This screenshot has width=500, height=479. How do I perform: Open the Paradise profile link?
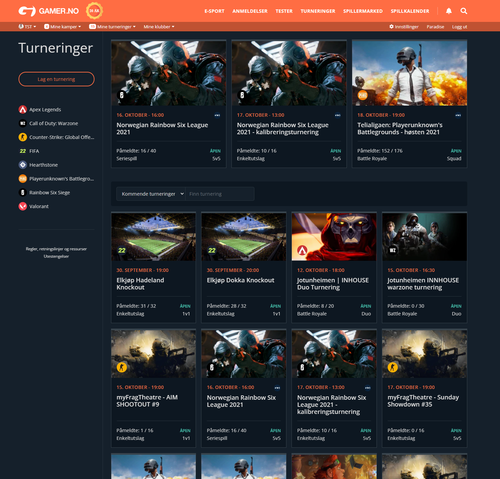(435, 27)
